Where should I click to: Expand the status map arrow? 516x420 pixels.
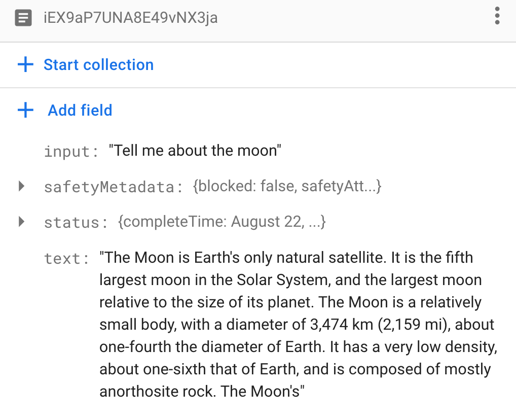[21, 222]
